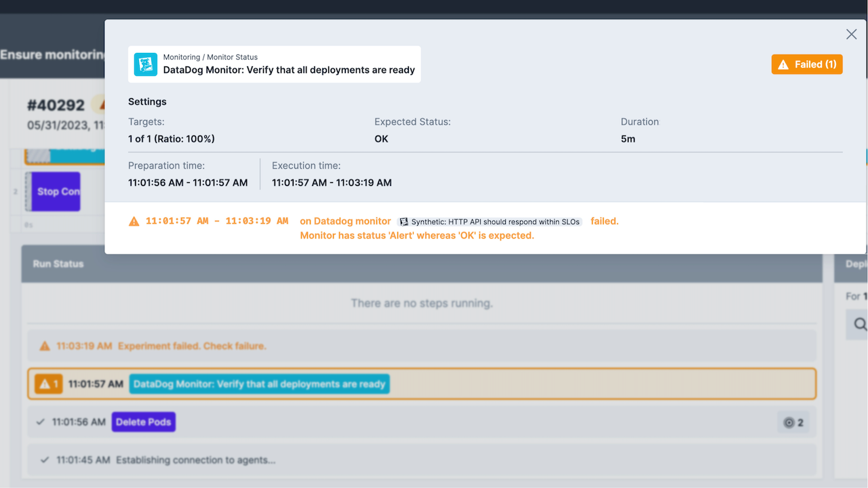Screen dimensions: 868x488
Task: Select dialog title DataDog Monitor: Verify that all deployments are ready
Action: coord(289,70)
